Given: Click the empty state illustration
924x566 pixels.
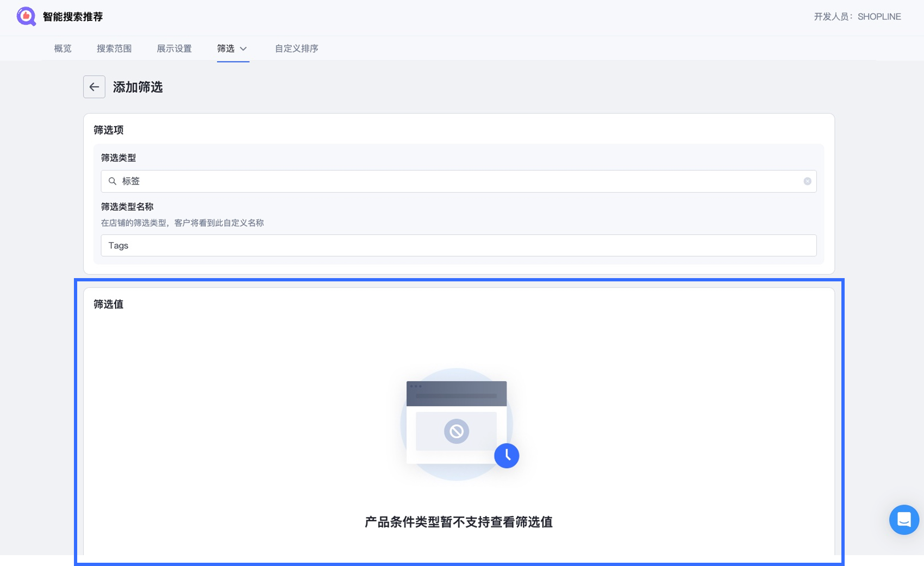Looking at the screenshot, I should (x=457, y=425).
